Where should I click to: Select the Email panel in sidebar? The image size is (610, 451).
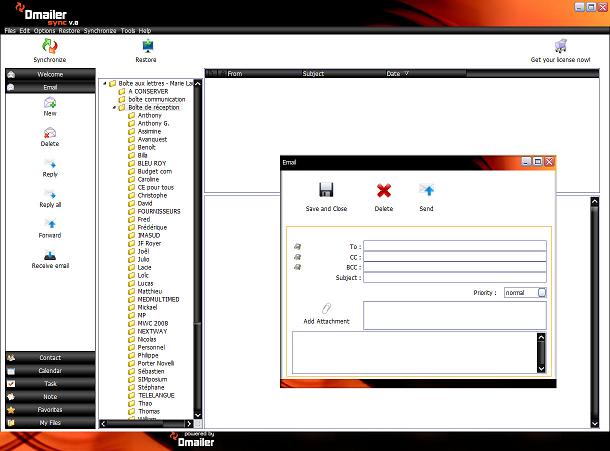click(x=50, y=88)
